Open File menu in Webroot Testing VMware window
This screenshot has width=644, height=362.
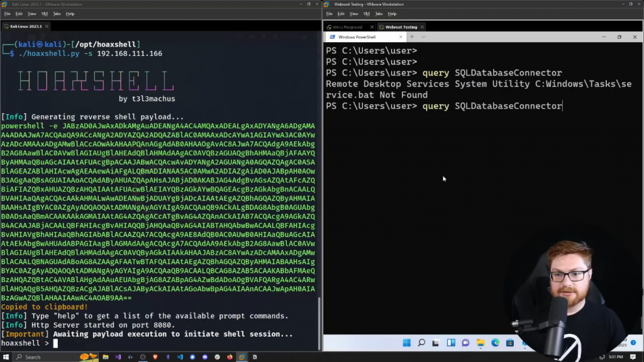[x=330, y=14]
